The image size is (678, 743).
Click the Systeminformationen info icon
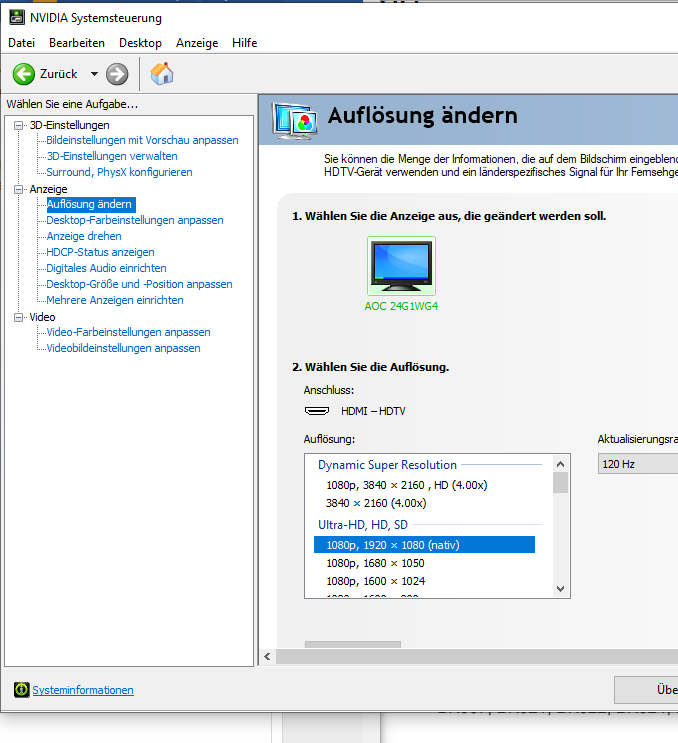(21, 690)
